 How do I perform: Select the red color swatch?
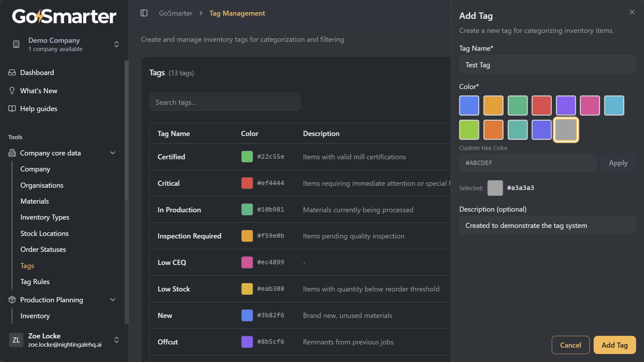click(541, 105)
